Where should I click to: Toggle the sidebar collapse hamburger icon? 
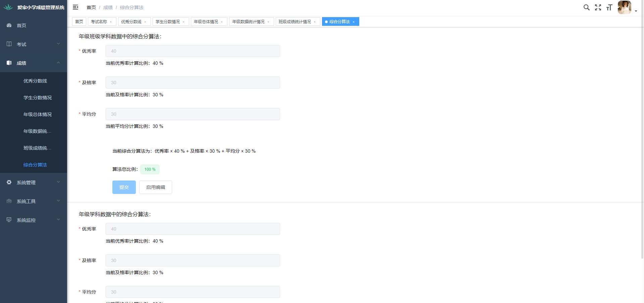point(75,7)
